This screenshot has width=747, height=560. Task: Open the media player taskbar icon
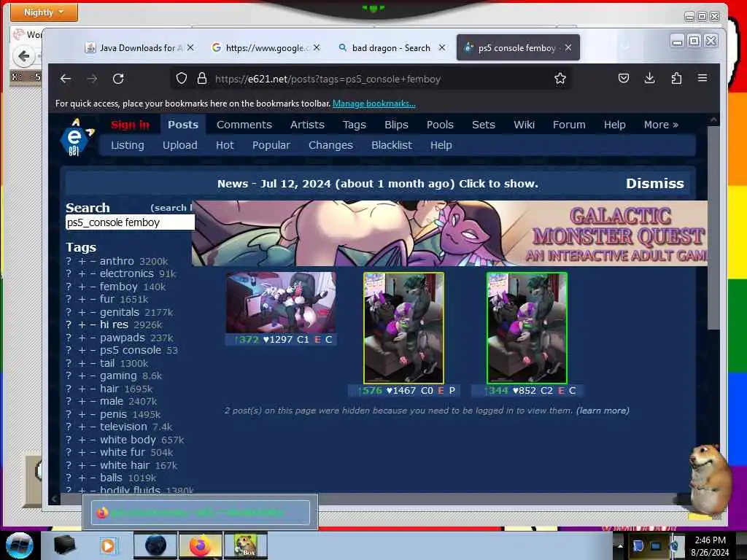pos(108,545)
